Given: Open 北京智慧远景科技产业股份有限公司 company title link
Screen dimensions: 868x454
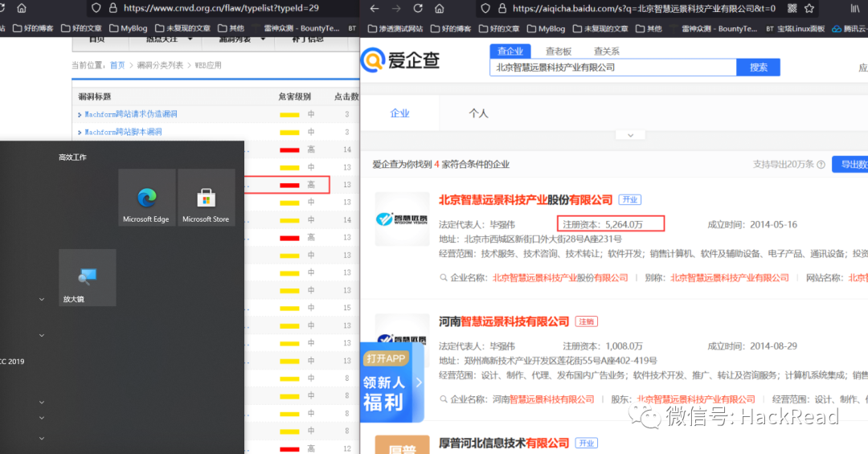Looking at the screenshot, I should (x=526, y=200).
